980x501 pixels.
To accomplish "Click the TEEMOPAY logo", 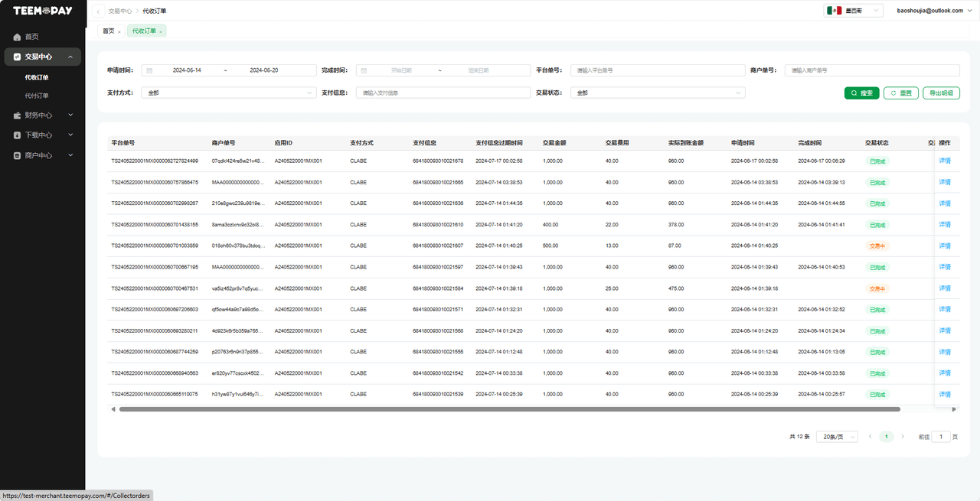I will 42,11.
